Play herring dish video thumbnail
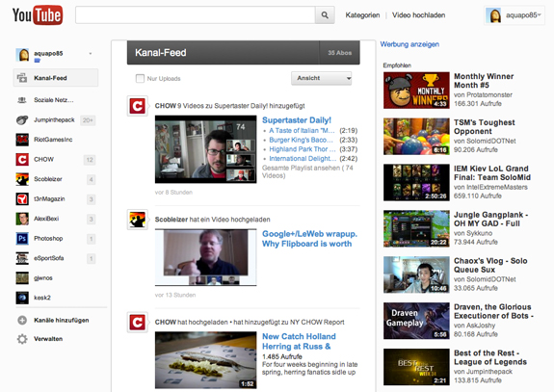 coord(205,360)
